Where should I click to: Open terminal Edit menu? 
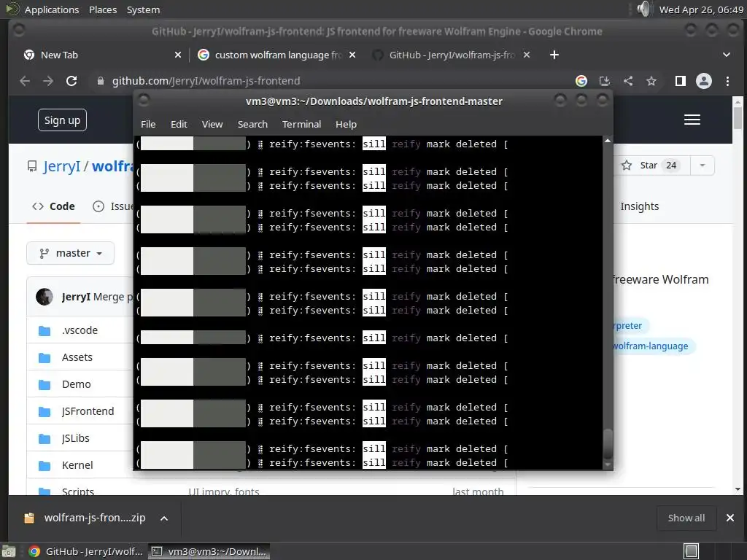(x=179, y=124)
